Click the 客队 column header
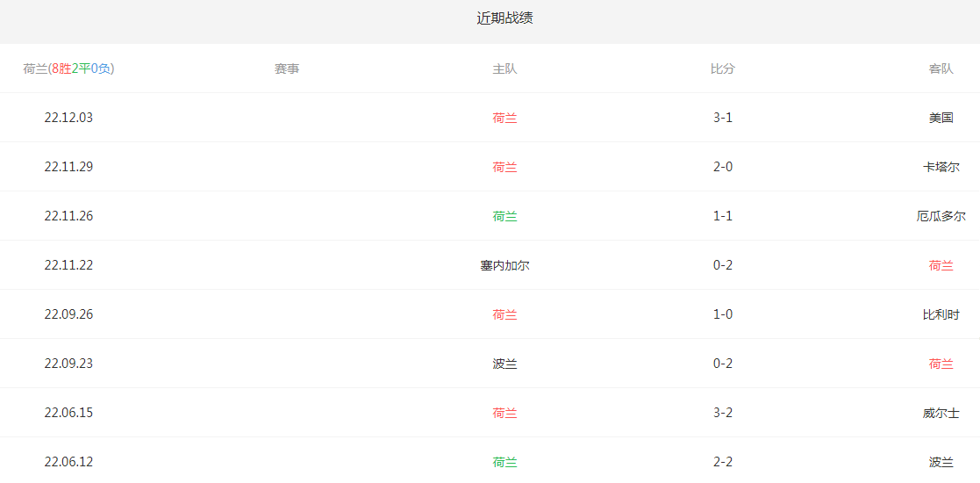Viewport: 980px width, 483px height. [941, 68]
